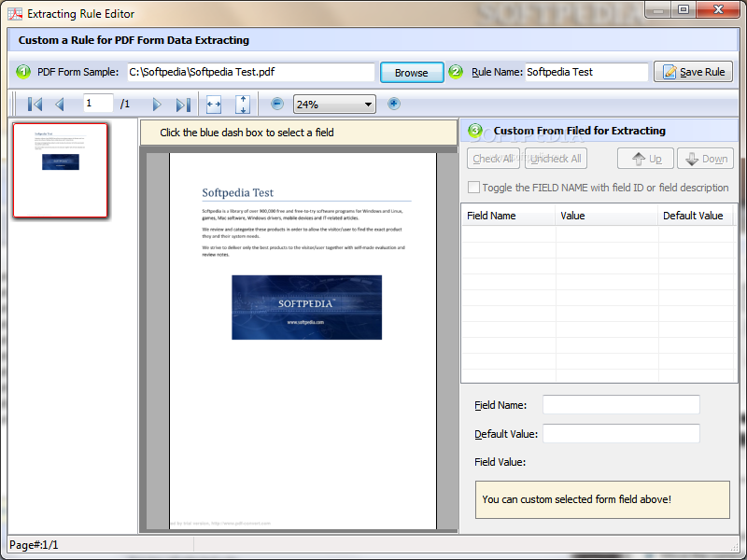Click the Page#:1/1 status bar text
Viewport: 747px width, 560px height.
tap(34, 545)
